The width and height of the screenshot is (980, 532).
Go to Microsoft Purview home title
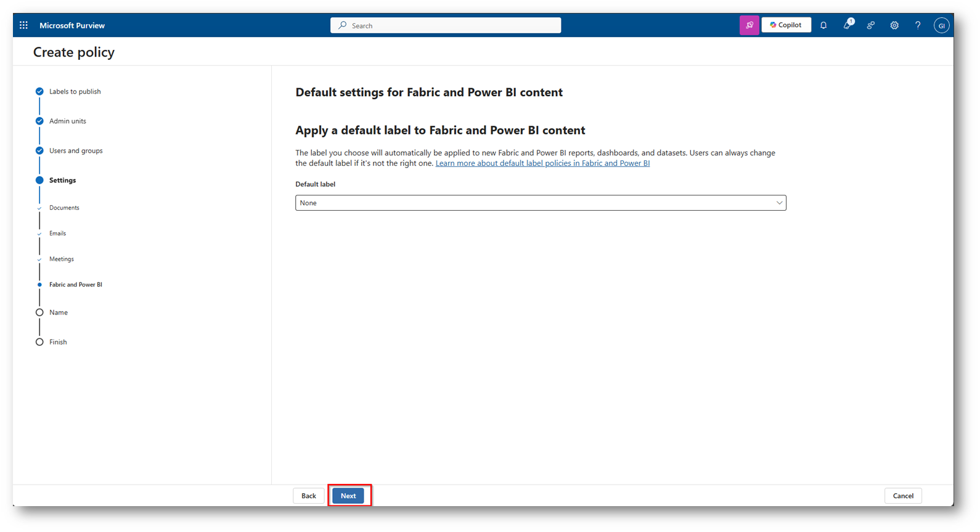tap(72, 25)
